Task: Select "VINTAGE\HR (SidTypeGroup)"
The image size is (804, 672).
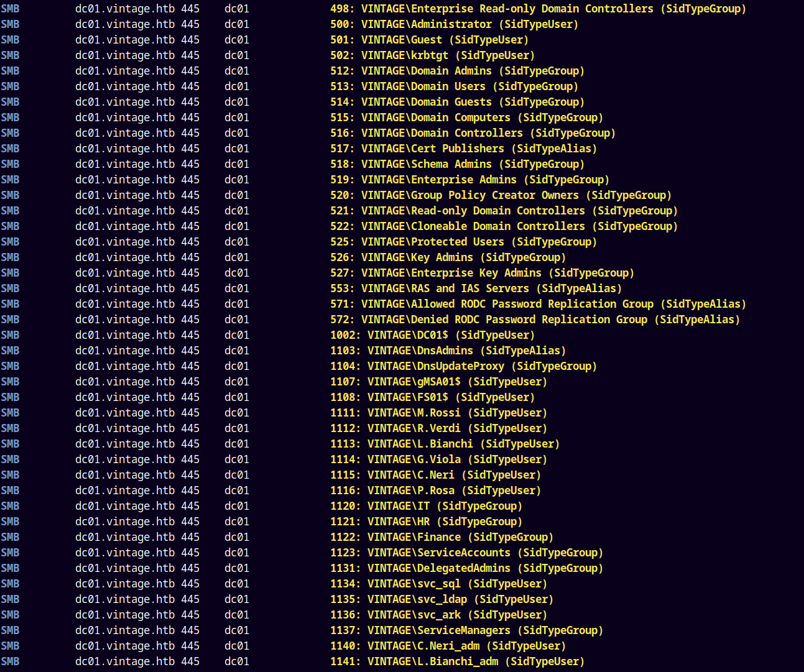Action: coord(445,522)
